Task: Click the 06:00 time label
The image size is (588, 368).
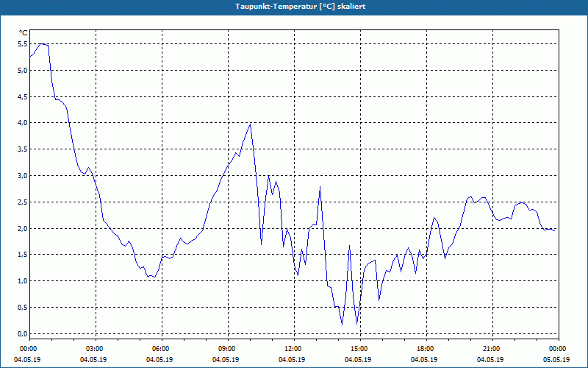Action: point(162,349)
